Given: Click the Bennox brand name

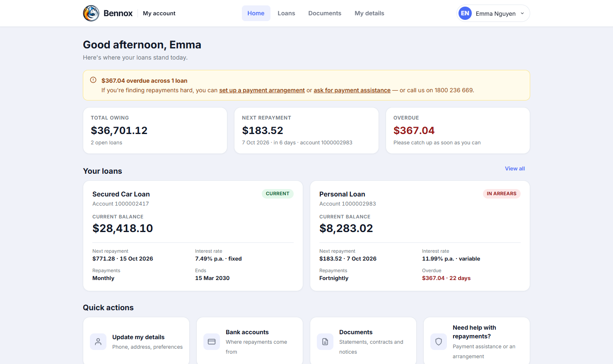Looking at the screenshot, I should click(118, 13).
